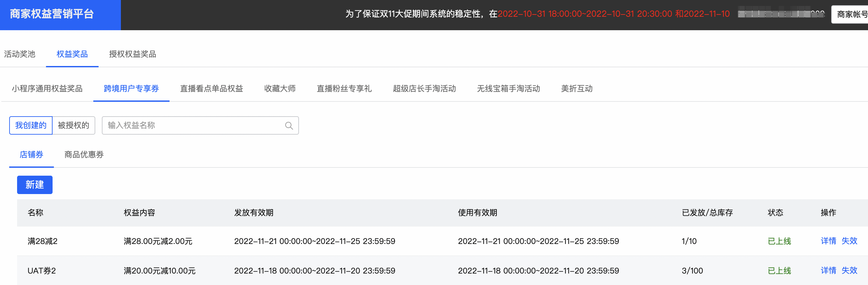Switch to 商品优惠券 tab
This screenshot has width=868, height=285.
click(x=84, y=155)
